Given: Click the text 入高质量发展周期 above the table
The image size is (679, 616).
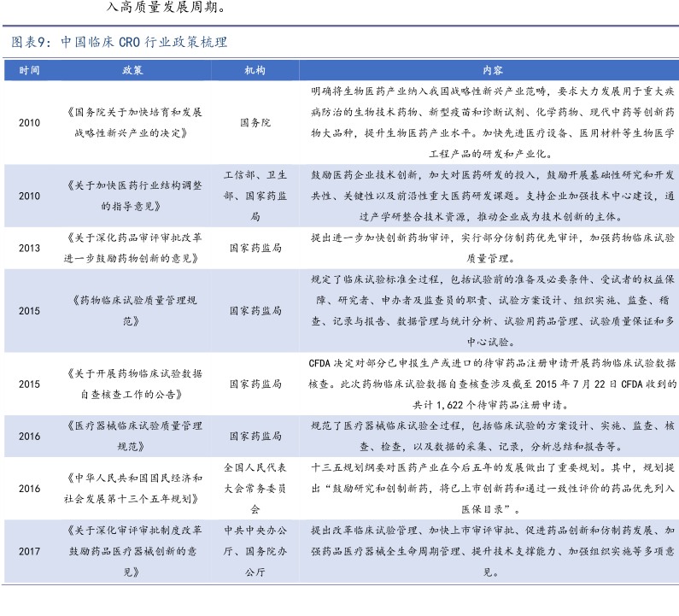Looking at the screenshot, I should (166, 9).
